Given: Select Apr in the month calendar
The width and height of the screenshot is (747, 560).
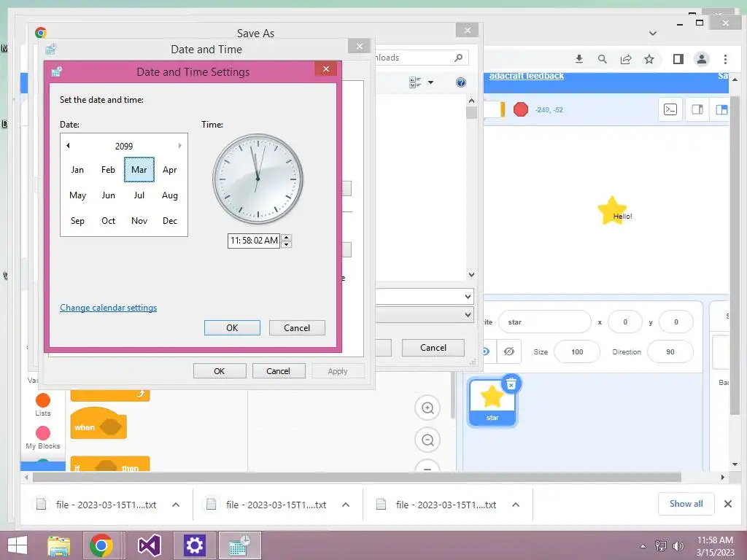Looking at the screenshot, I should tap(169, 169).
